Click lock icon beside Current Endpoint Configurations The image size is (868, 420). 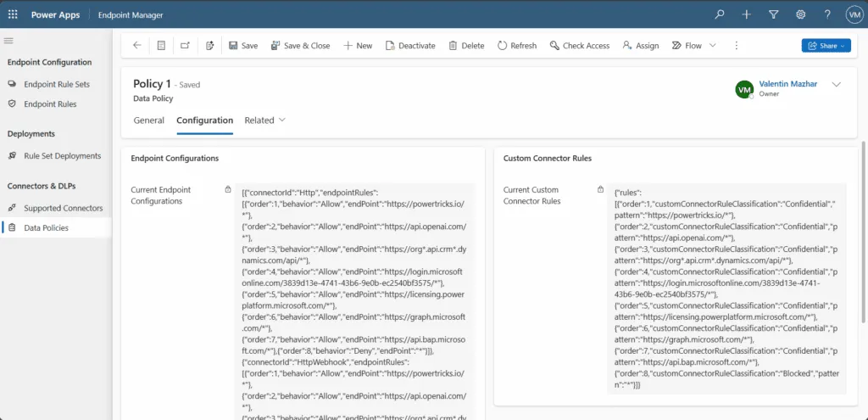[x=227, y=189]
